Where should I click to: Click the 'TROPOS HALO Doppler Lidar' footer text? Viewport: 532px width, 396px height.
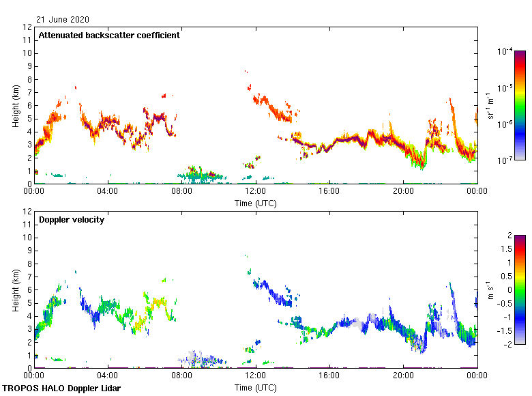point(61,388)
